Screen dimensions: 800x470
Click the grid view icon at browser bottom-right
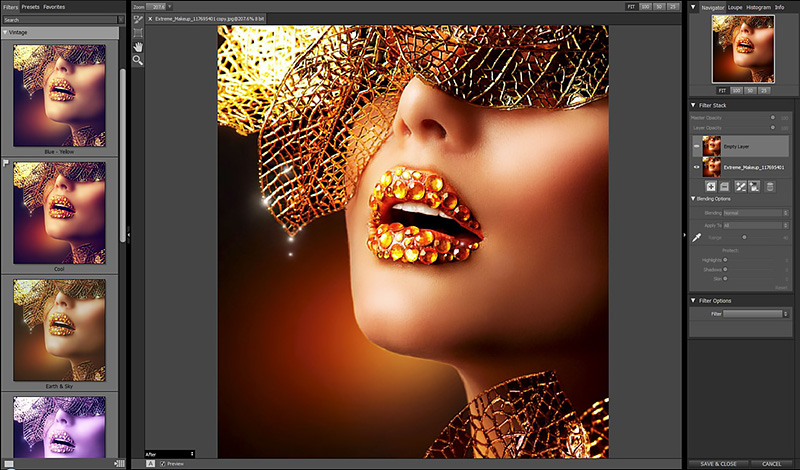click(x=119, y=463)
